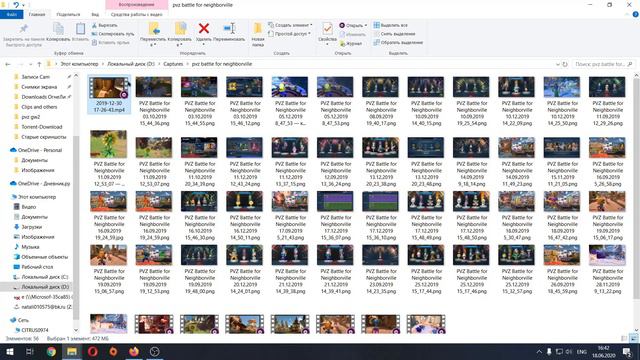The width and height of the screenshot is (640, 360).
Task: Select Музыка in the navigation pane
Action: [x=30, y=247]
